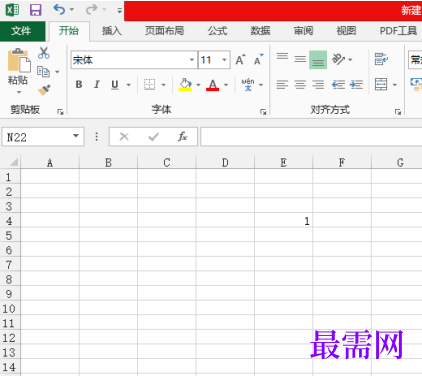Increase indent in the cell
422x376 pixels.
(x=356, y=85)
